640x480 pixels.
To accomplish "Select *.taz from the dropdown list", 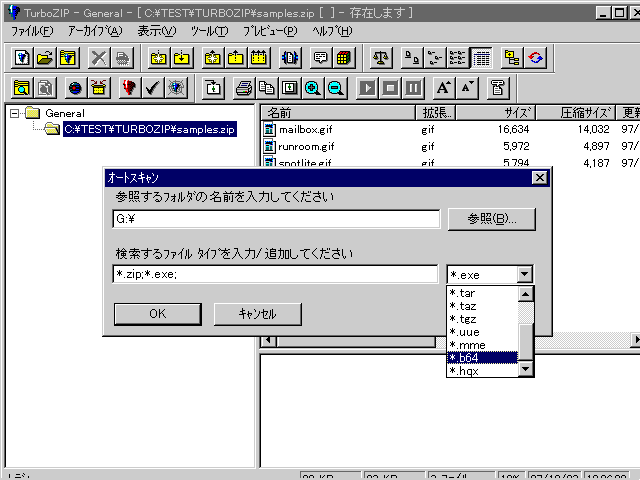I will 482,306.
